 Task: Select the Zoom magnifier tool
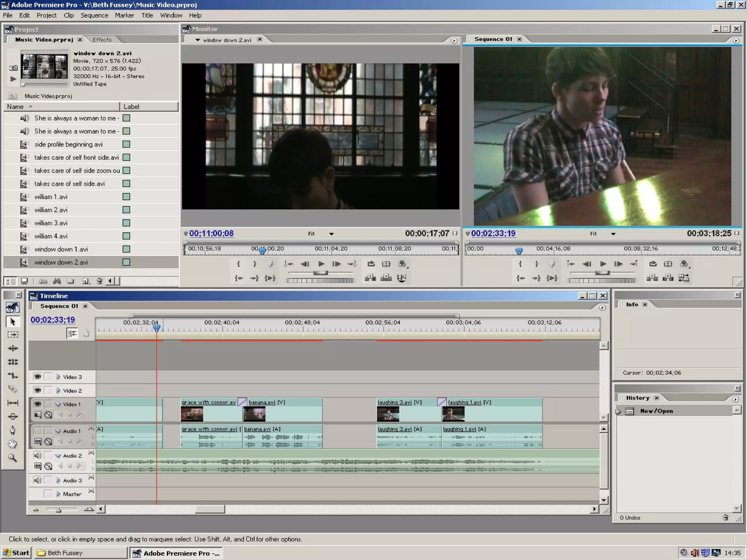[x=13, y=458]
